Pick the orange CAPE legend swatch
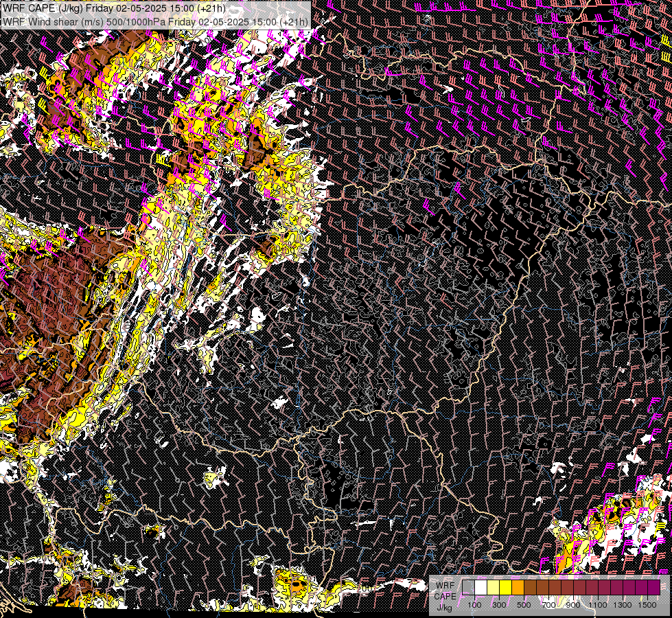Viewport: 672px width, 618px height. point(518,588)
